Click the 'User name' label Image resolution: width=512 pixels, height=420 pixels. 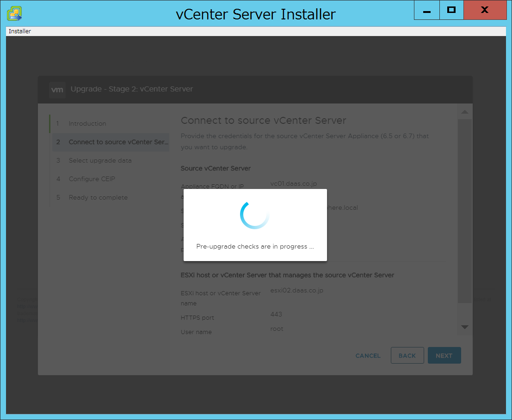196,332
